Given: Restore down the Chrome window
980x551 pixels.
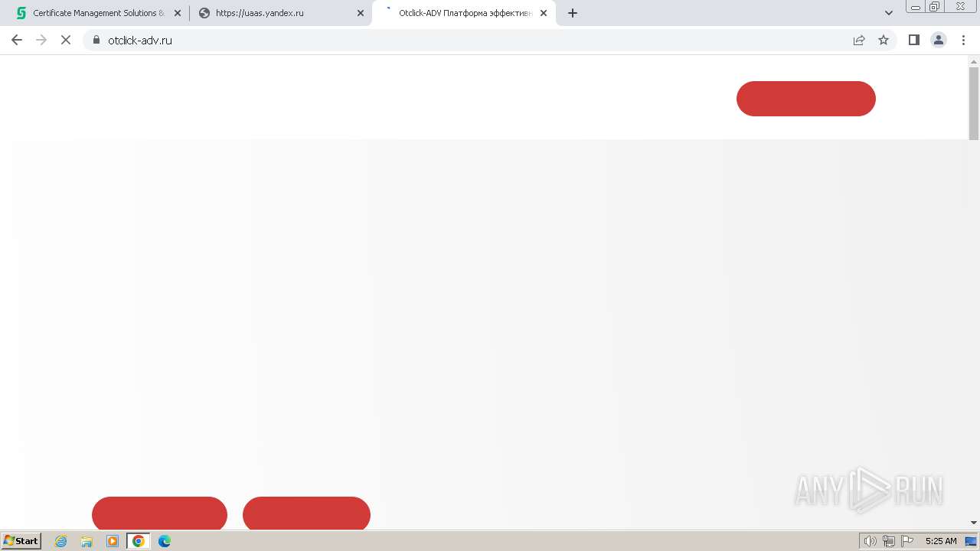Looking at the screenshot, I should point(935,6).
